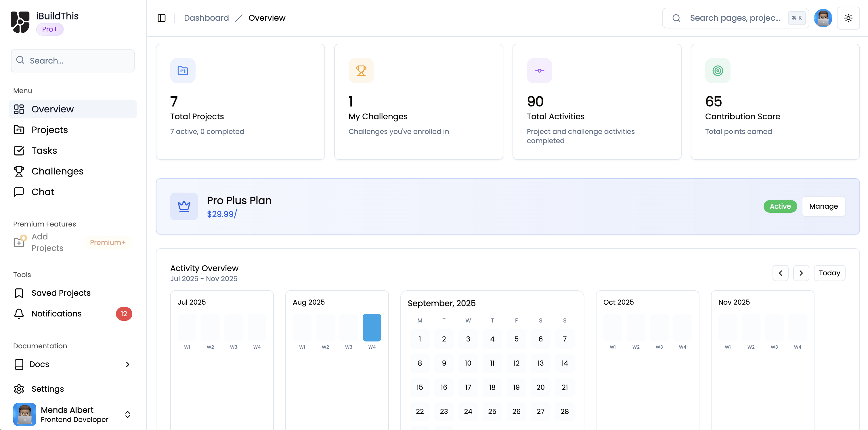Screen dimensions: 868x430
Task: Go to the previous activity period
Action: pos(780,273)
